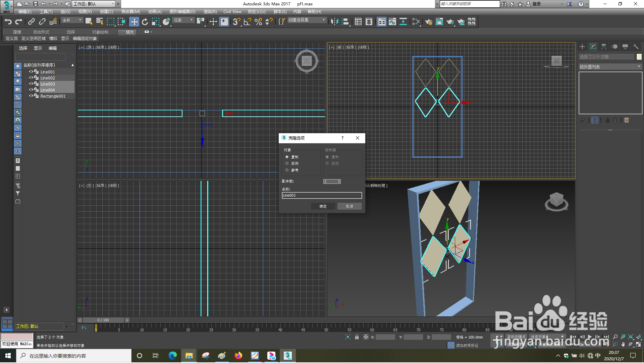Hide Rectangle001 using its eye icon
This screenshot has width=644, height=363.
[x=31, y=96]
